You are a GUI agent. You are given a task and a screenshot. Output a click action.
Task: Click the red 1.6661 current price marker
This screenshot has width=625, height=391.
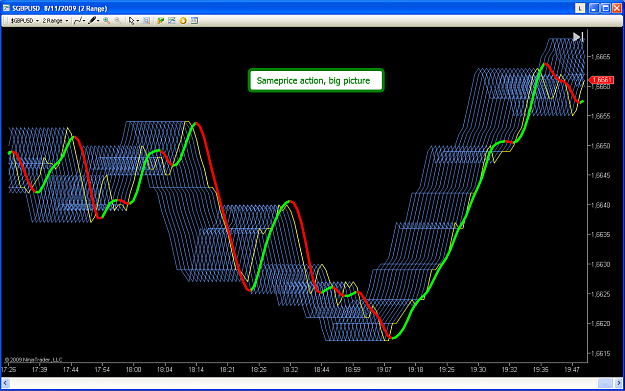(x=601, y=80)
